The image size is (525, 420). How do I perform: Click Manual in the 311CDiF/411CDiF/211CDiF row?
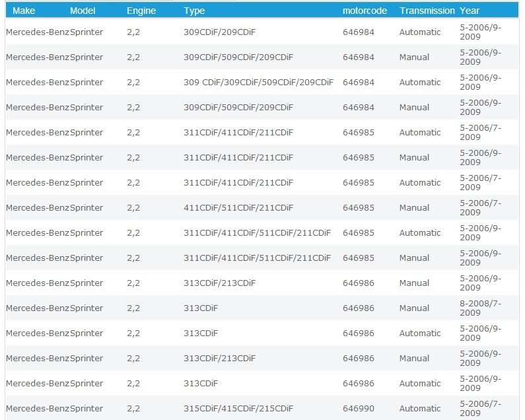pos(414,158)
